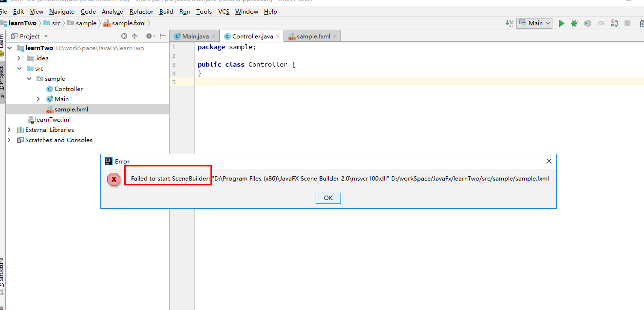Open the Build menu

click(166, 11)
